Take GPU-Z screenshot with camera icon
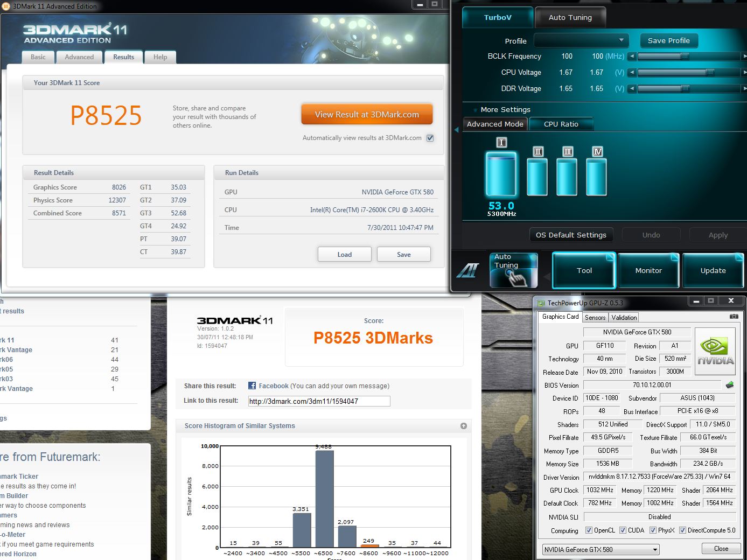Screen dimensions: 747x560 click(x=734, y=317)
